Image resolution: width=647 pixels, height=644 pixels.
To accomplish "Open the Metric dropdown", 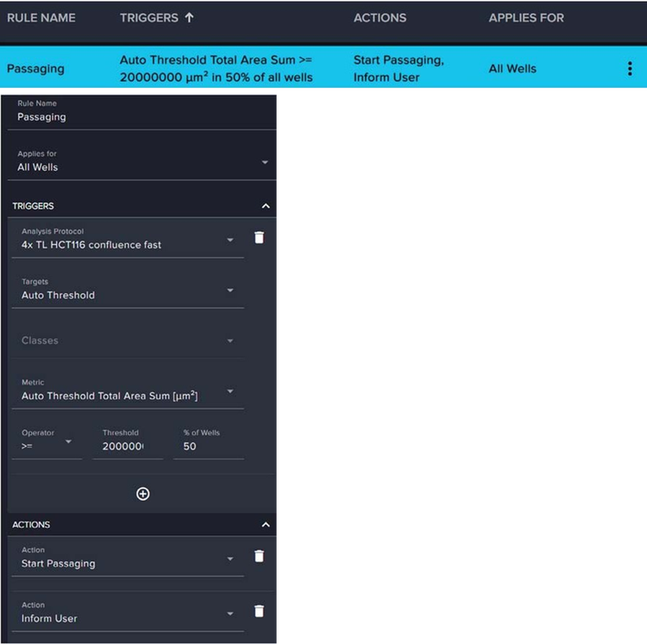I will [x=230, y=391].
